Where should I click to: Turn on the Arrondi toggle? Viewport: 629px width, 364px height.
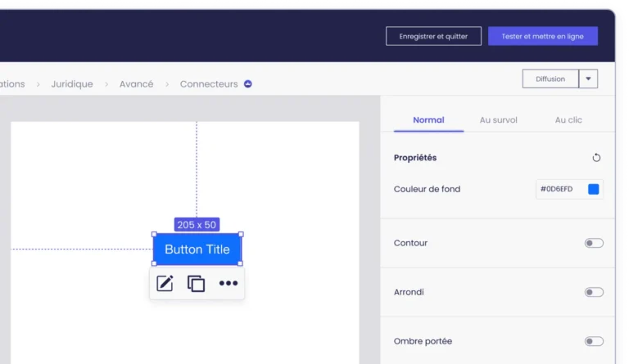pos(594,292)
